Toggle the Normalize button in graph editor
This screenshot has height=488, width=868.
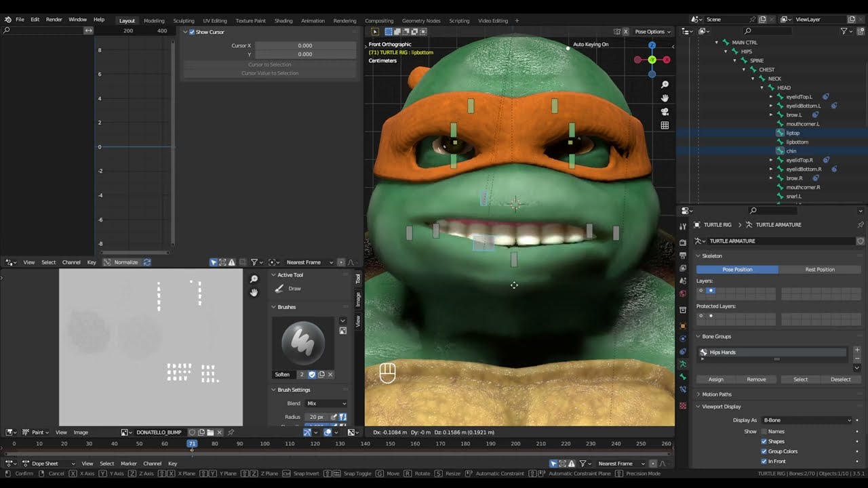[121, 262]
